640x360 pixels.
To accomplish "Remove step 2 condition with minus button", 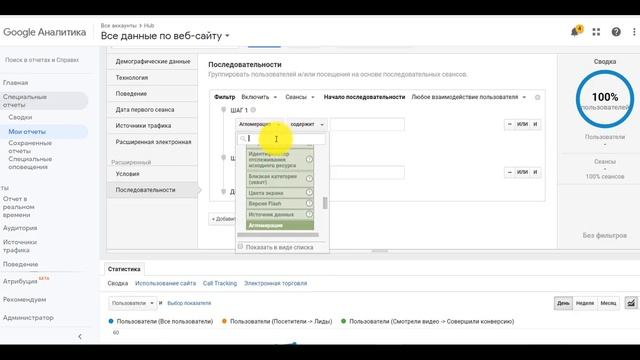I will (509, 172).
